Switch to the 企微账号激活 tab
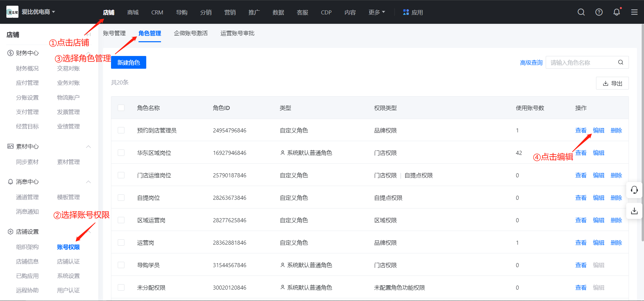 [191, 33]
